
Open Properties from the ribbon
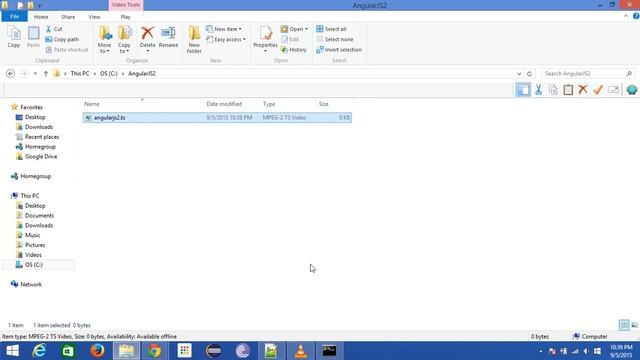[265, 39]
